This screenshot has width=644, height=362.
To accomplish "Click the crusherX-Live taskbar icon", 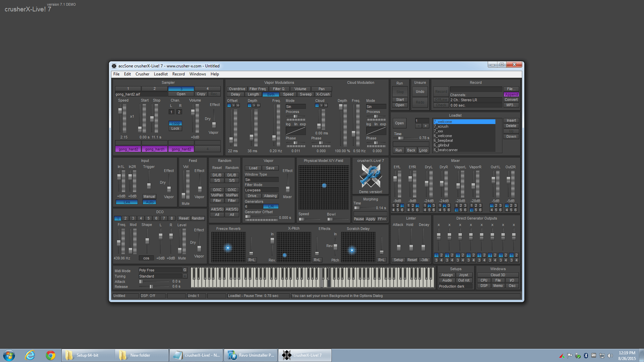I will coord(307,355).
